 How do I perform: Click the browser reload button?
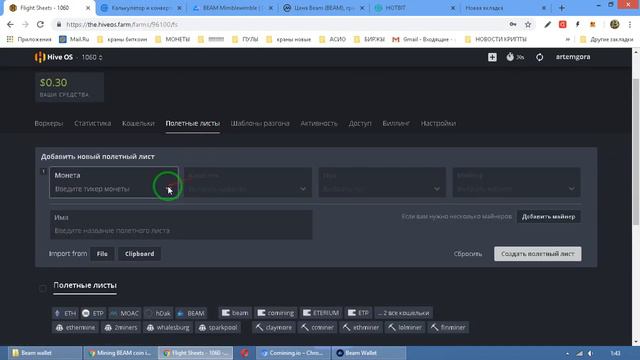pyautogui.click(x=40, y=24)
